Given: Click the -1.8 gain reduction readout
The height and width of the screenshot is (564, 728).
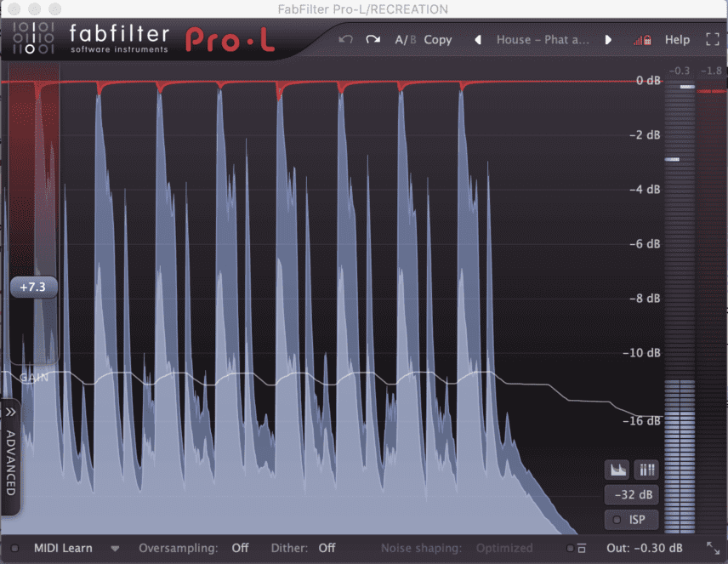Looking at the screenshot, I should click(x=711, y=71).
